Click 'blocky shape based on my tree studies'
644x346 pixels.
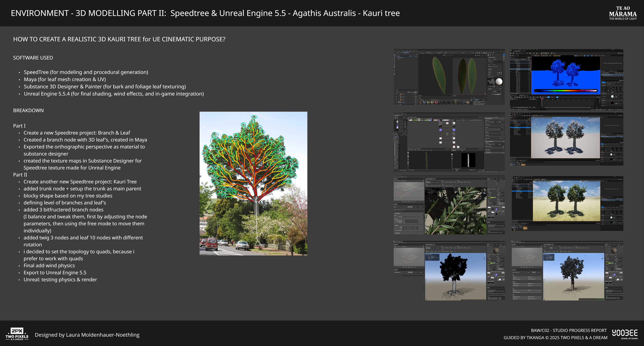[x=68, y=196]
